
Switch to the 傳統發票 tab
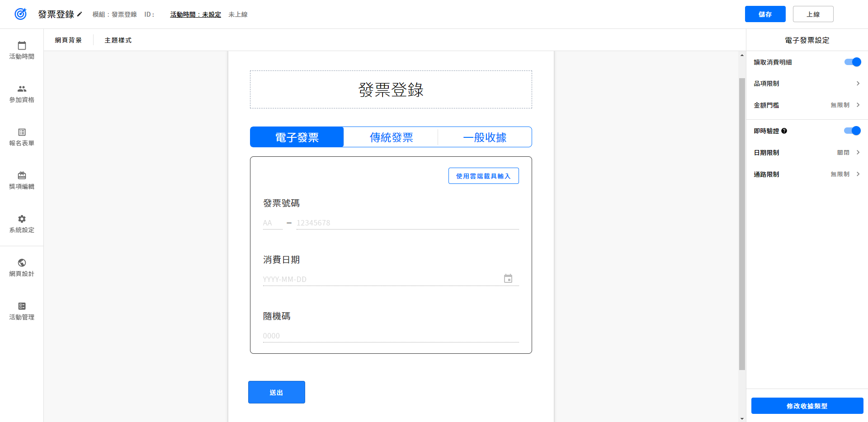click(x=391, y=137)
